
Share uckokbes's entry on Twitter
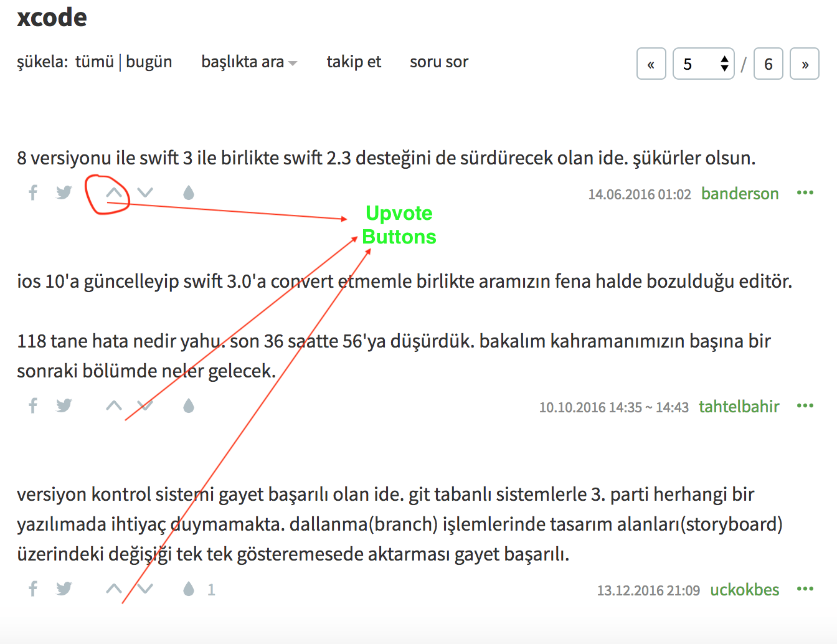point(64,589)
